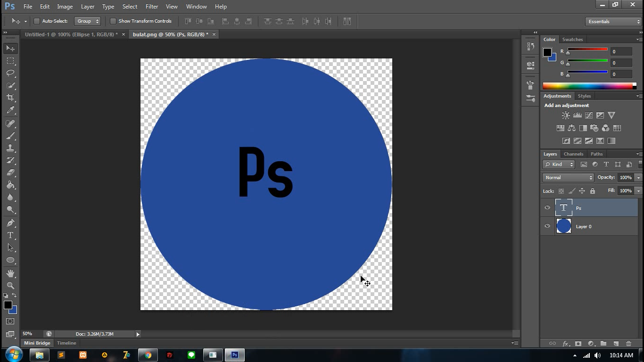Select the Blur tool
644x362 pixels.
point(10,197)
